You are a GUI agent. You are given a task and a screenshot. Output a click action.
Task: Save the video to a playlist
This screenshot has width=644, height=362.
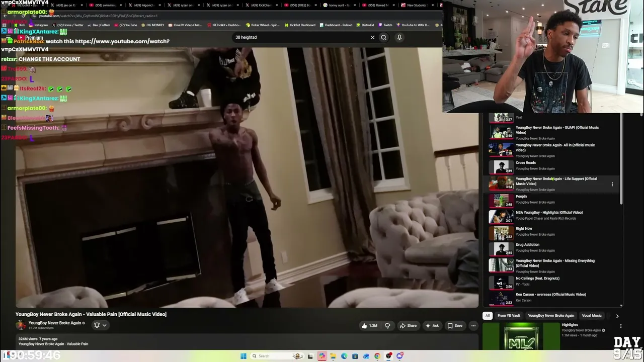pos(455,326)
